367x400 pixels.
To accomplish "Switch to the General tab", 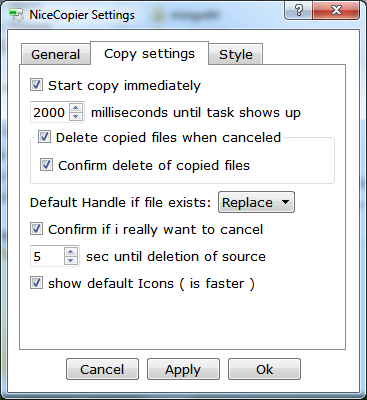I will [x=56, y=54].
